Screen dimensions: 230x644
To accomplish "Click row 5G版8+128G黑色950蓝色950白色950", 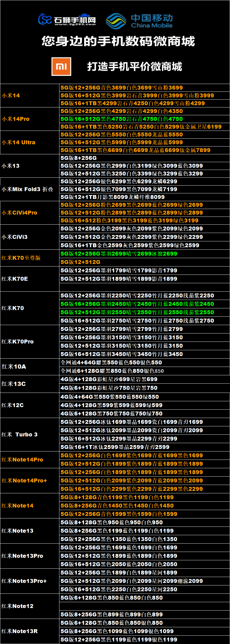I will pyautogui.click(x=144, y=522).
